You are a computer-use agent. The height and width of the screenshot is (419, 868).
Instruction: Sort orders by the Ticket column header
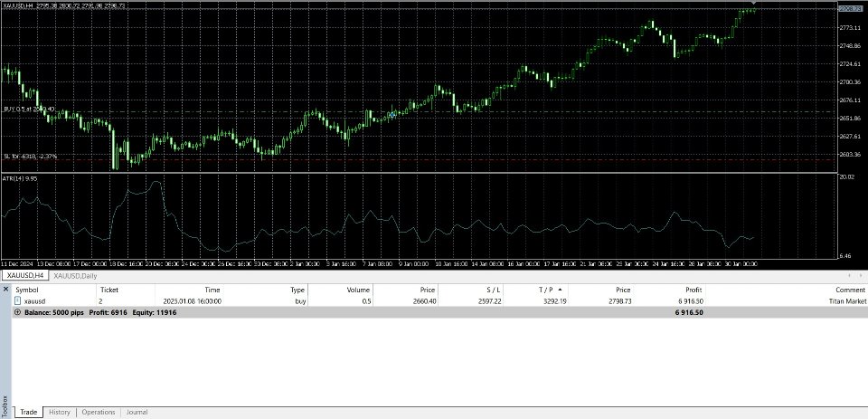coord(109,290)
